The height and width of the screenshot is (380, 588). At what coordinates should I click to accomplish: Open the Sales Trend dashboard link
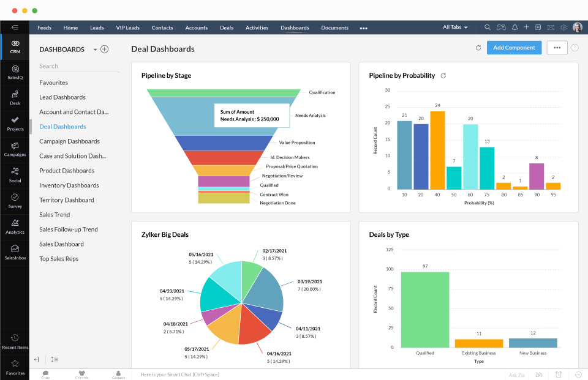pos(54,214)
